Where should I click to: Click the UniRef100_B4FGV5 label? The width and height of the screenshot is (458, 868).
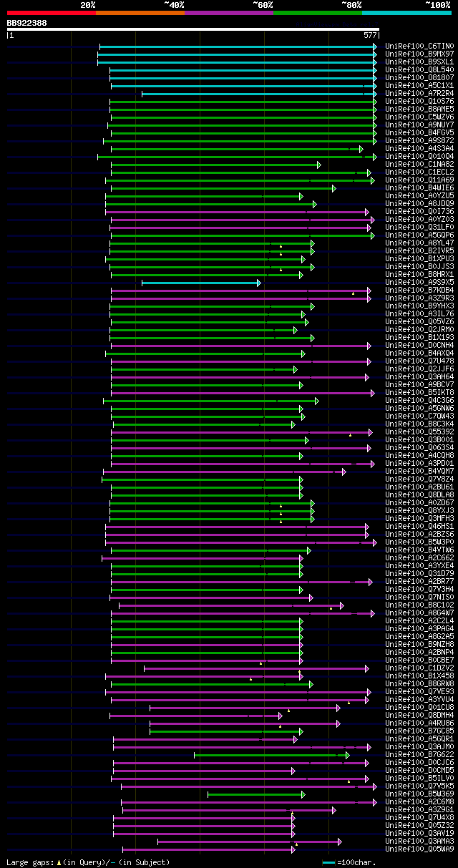(x=419, y=133)
